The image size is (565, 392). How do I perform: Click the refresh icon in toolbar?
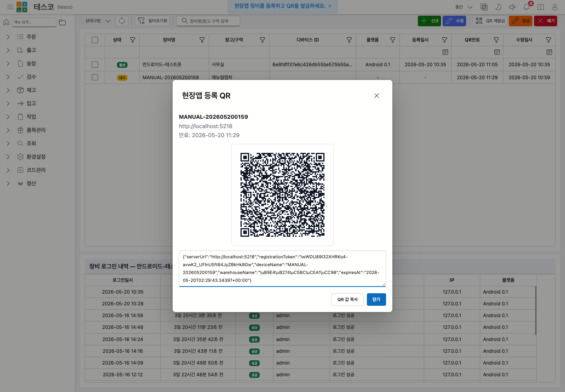coord(122,21)
